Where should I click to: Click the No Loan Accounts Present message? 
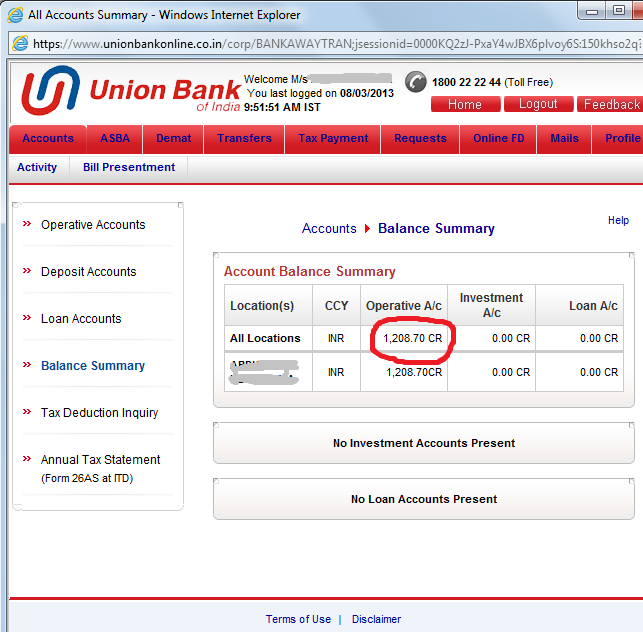[x=424, y=499]
